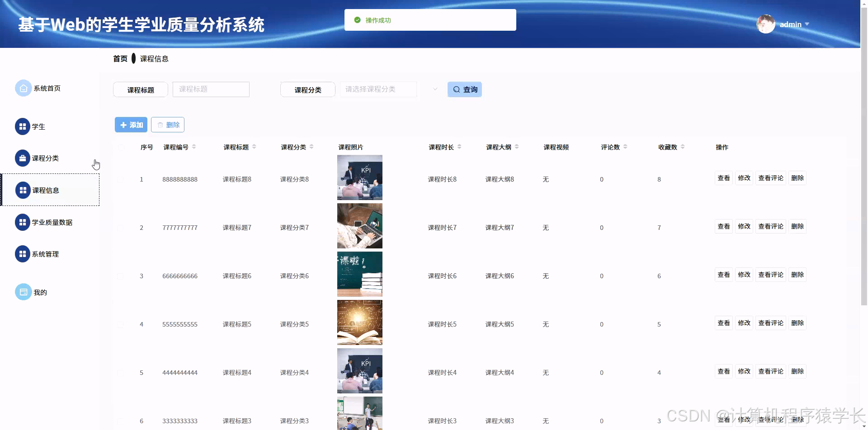Open the 课程分类 sidebar icon
The width and height of the screenshot is (868, 430).
coord(23,158)
